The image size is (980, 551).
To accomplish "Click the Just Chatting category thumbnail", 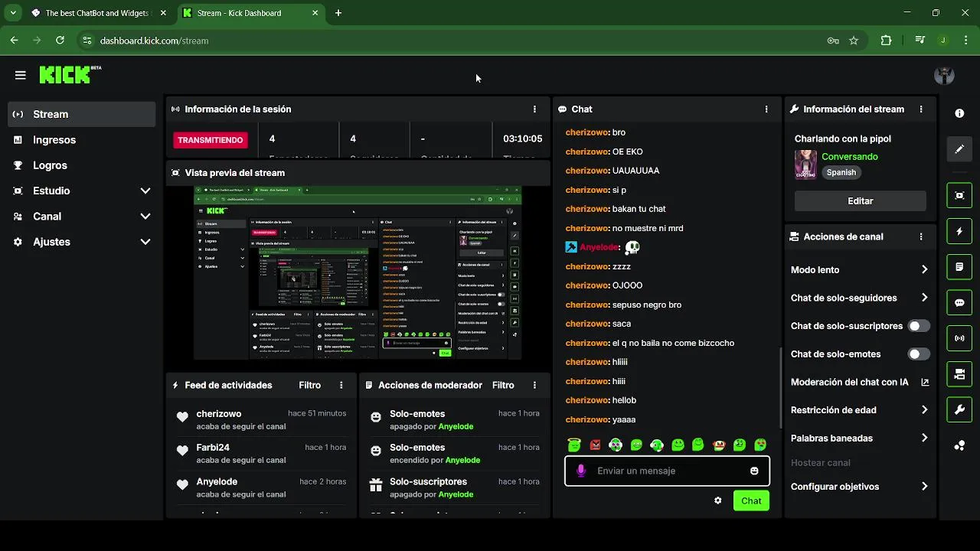I will [805, 165].
